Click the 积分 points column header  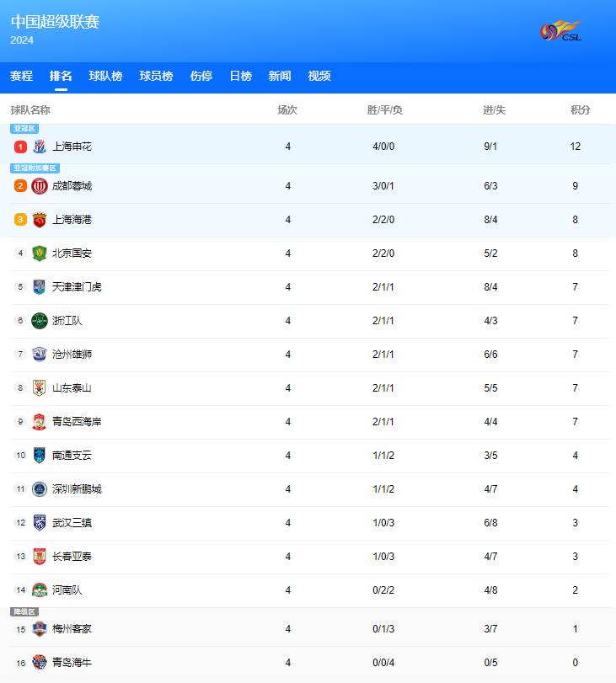580,110
